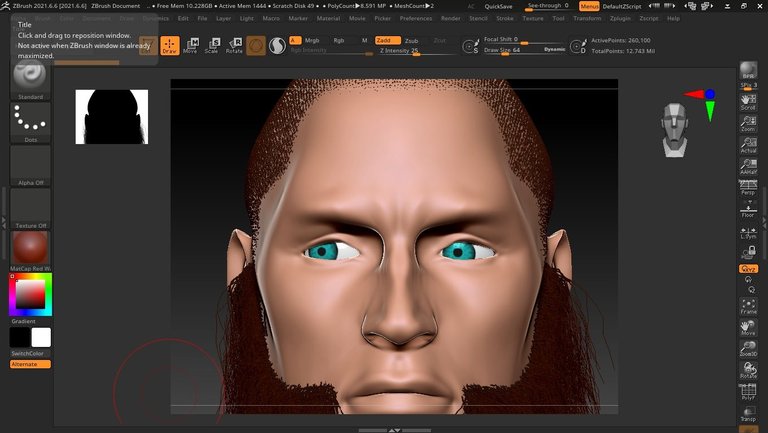
Task: Click the Help menu item
Action: pyautogui.click(x=673, y=18)
